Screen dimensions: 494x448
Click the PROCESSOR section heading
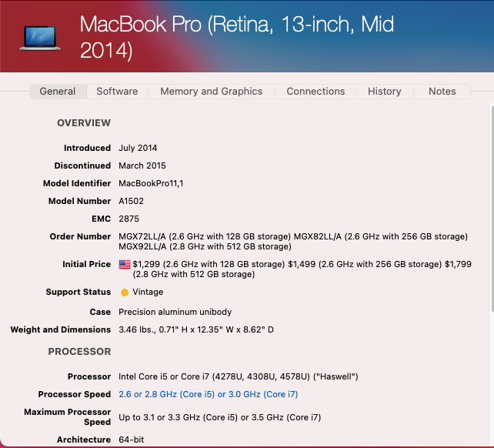(x=79, y=352)
